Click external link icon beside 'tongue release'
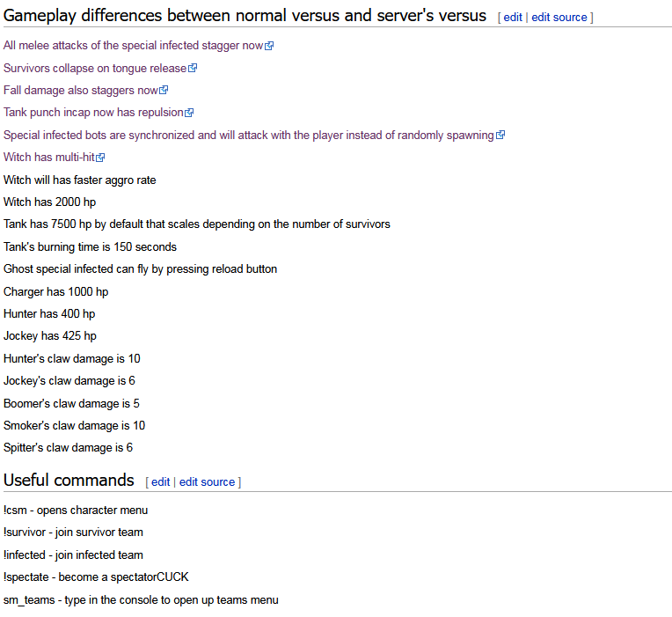Viewport: 672px width, 617px height. coord(193,68)
